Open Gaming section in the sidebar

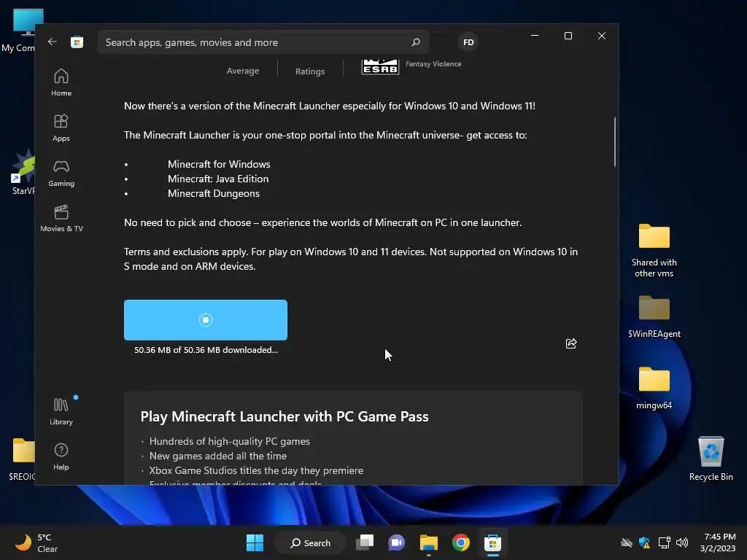tap(61, 173)
